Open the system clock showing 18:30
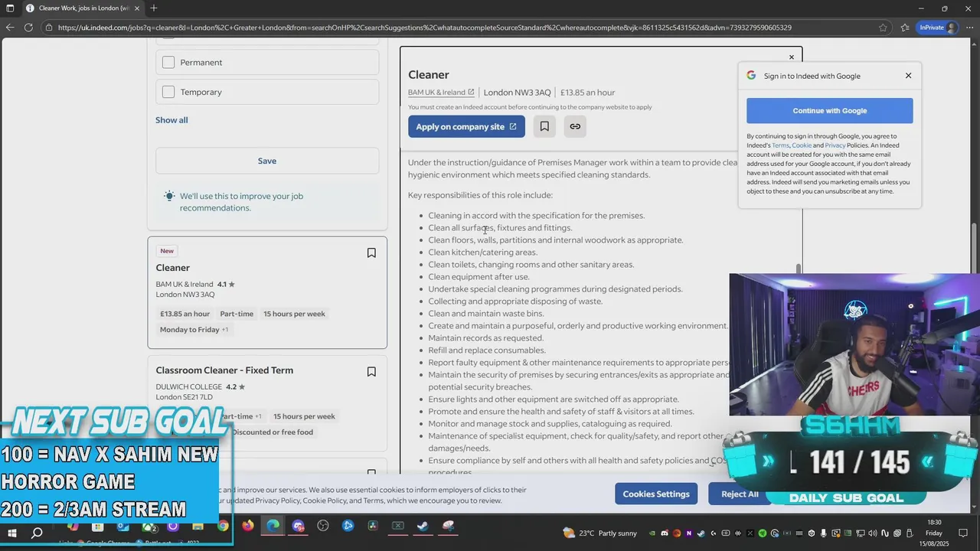The height and width of the screenshot is (551, 980). pos(934,533)
